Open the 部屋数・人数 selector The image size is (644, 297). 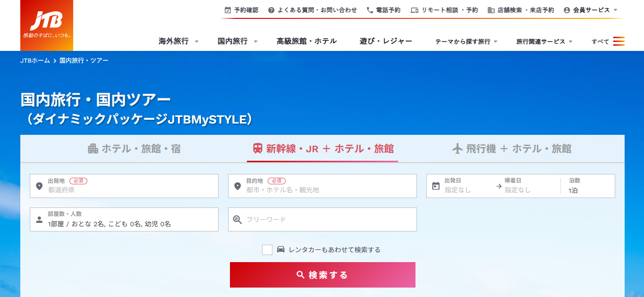tap(124, 219)
